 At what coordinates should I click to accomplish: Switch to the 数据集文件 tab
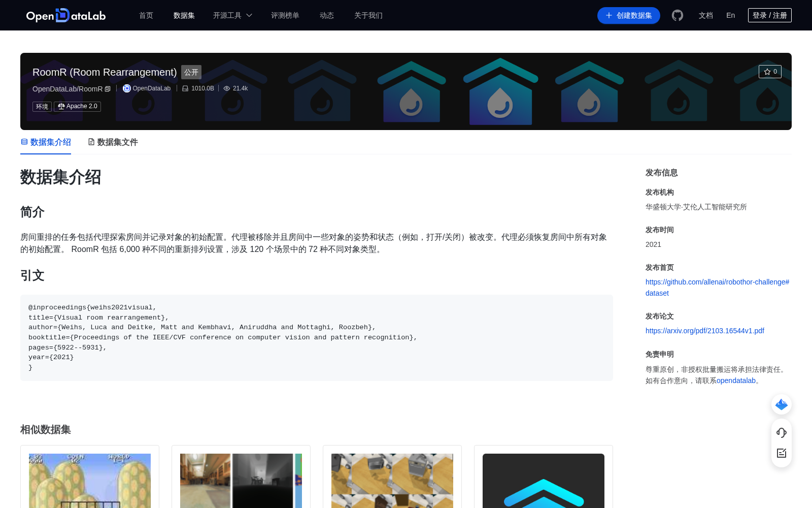pos(113,142)
